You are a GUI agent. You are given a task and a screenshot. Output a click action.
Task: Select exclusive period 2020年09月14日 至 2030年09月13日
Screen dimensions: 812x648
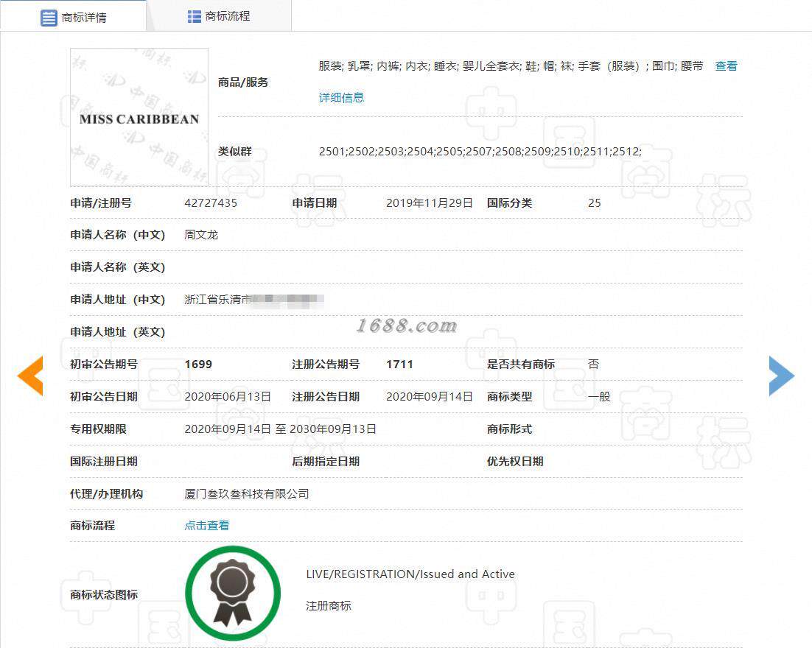pos(280,429)
